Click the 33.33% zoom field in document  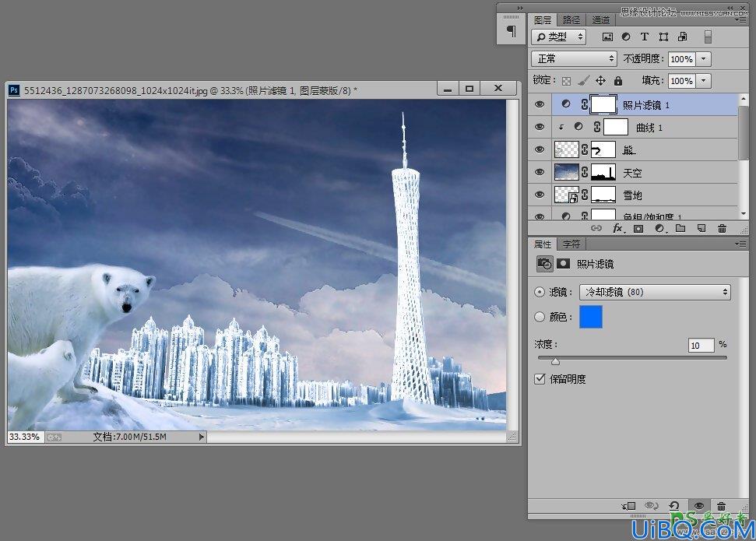click(x=25, y=437)
